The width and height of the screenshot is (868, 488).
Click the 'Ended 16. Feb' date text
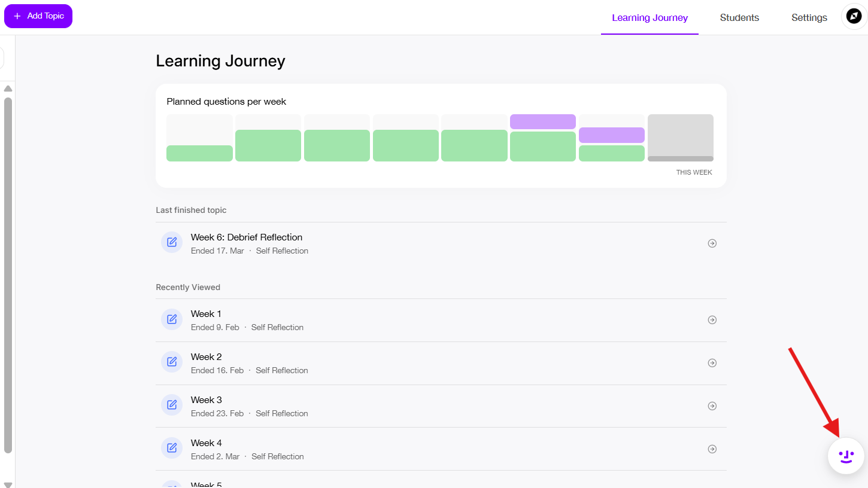click(217, 371)
